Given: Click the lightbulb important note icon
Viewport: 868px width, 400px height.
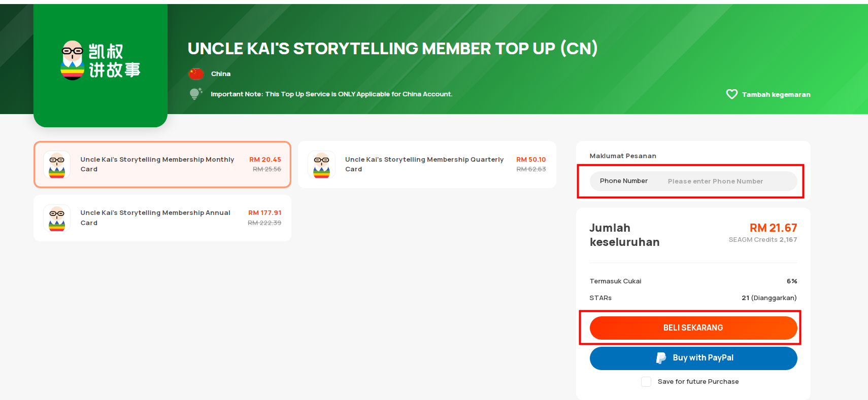Looking at the screenshot, I should (x=196, y=94).
